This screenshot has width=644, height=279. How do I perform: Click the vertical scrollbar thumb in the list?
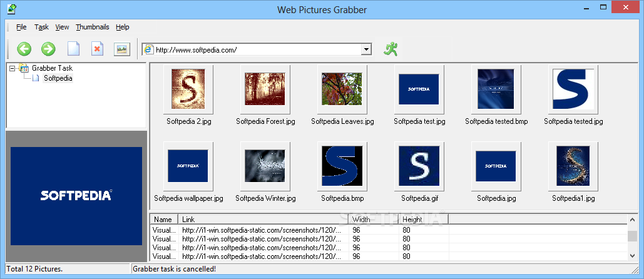pos(633,236)
